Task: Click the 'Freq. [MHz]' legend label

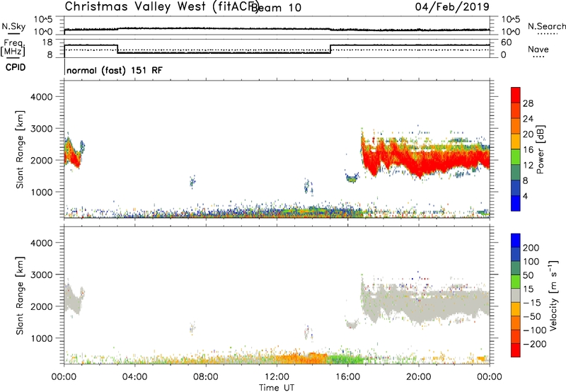Action: 13,47
